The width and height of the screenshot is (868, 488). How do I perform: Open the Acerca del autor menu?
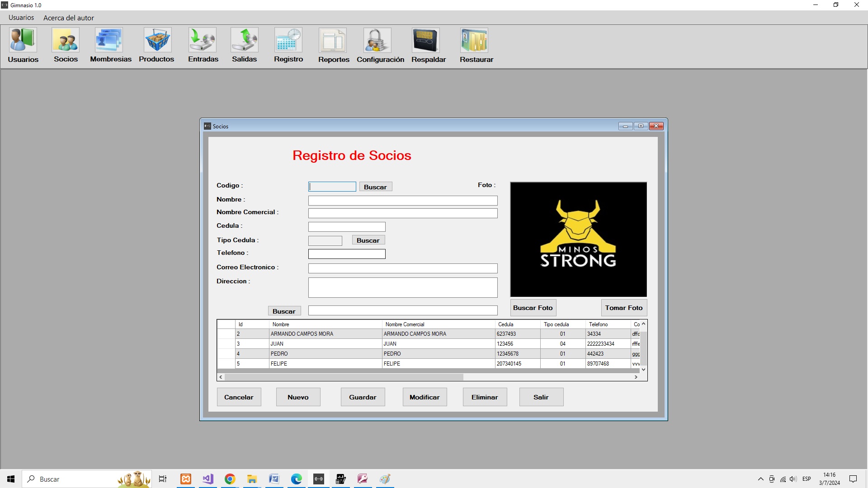[69, 18]
